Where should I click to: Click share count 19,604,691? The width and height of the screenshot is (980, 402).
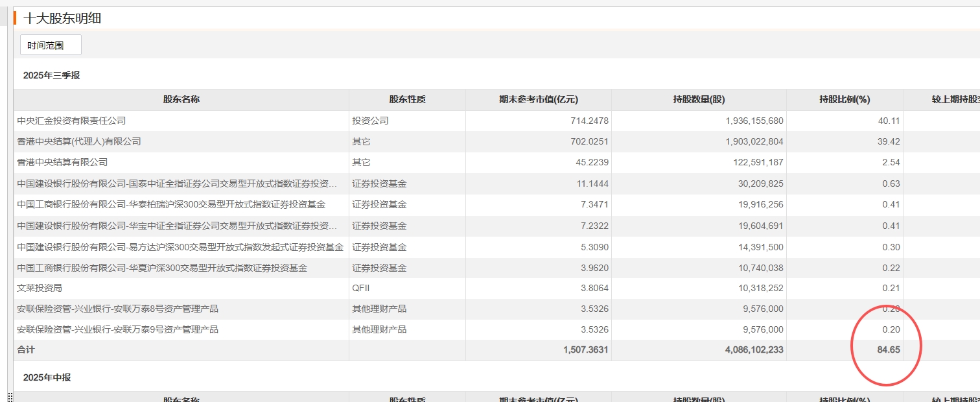[x=761, y=226]
